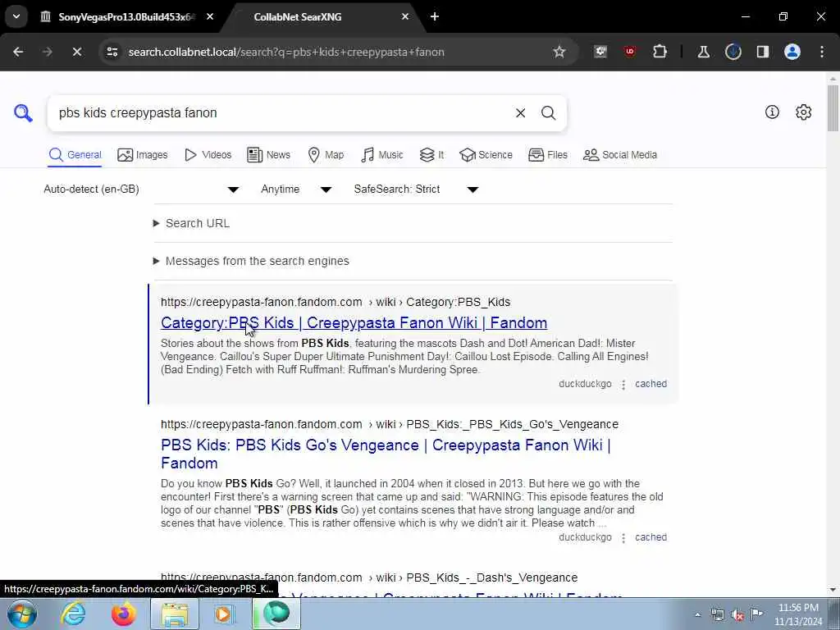Screen dimensions: 840x630
Task: Open the Auto-detect (en-GB) language dropdown
Action: (141, 189)
